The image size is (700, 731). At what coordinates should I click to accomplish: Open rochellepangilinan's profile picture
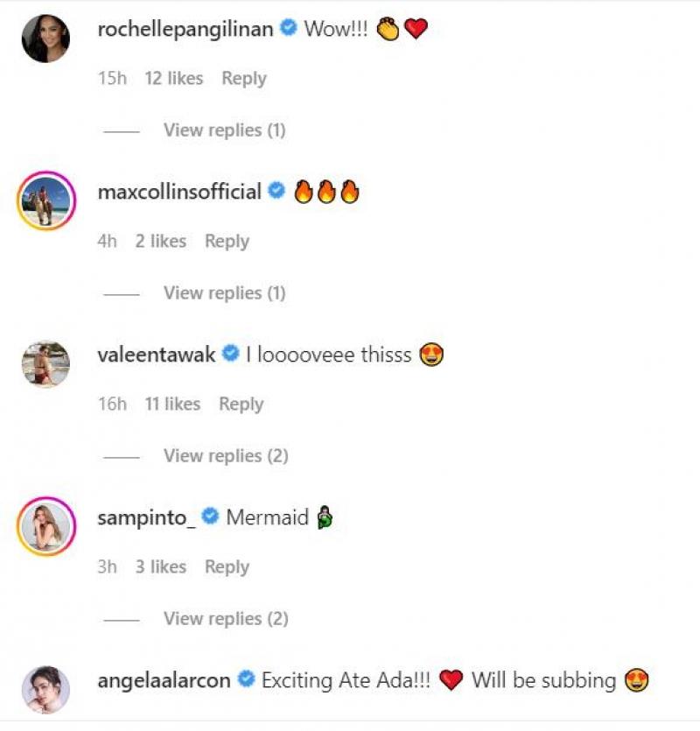[x=45, y=39]
